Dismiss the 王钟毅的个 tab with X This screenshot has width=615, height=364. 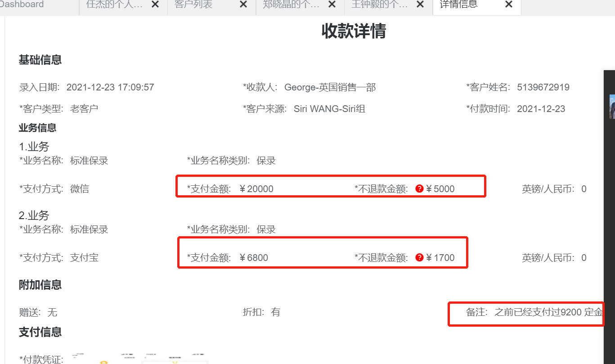click(x=420, y=4)
